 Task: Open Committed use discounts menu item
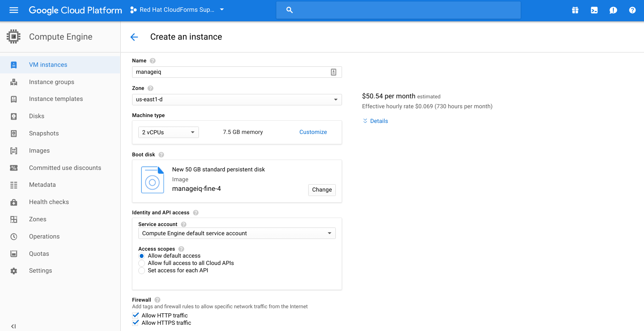pyautogui.click(x=60, y=168)
